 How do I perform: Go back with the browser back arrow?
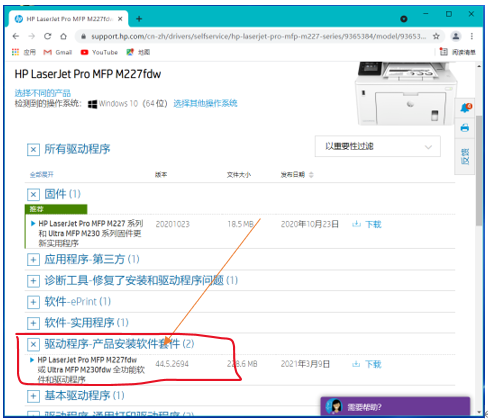[16, 36]
